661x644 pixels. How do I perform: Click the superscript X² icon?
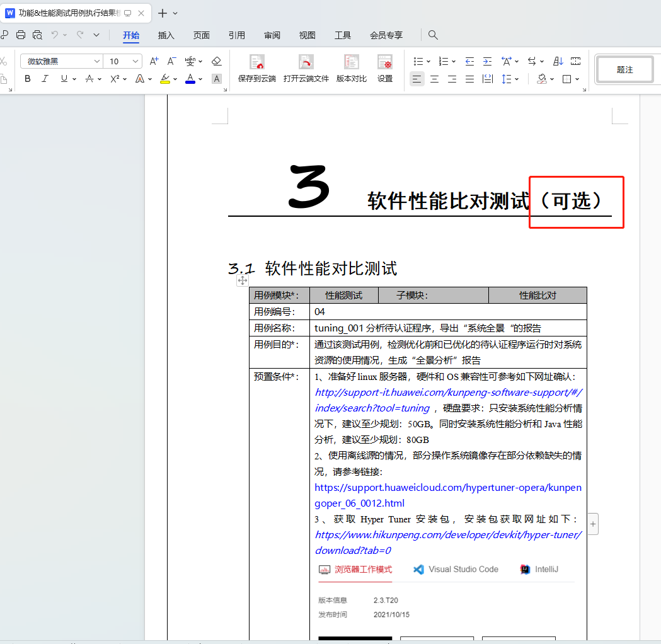tap(115, 79)
